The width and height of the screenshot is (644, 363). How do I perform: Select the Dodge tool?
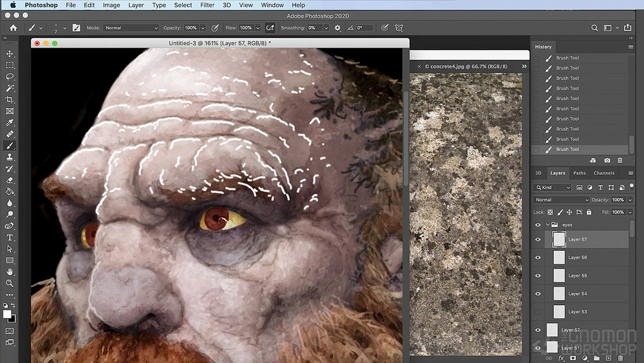coord(10,215)
